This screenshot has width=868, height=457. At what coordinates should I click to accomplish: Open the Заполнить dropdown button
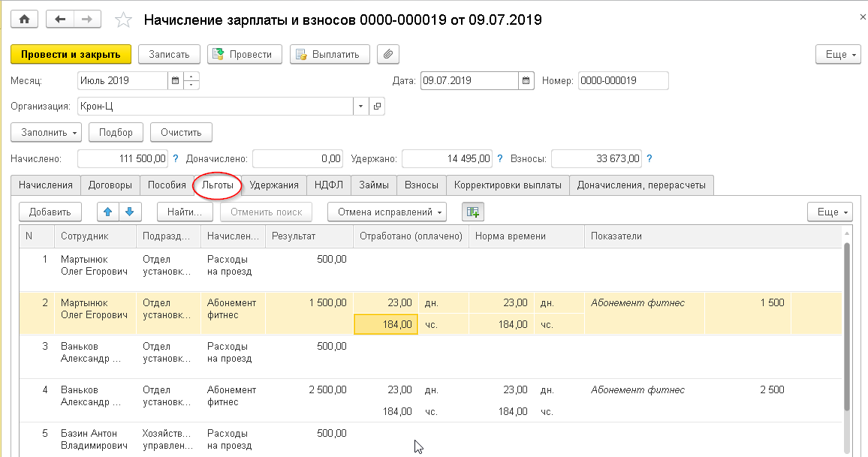[46, 132]
